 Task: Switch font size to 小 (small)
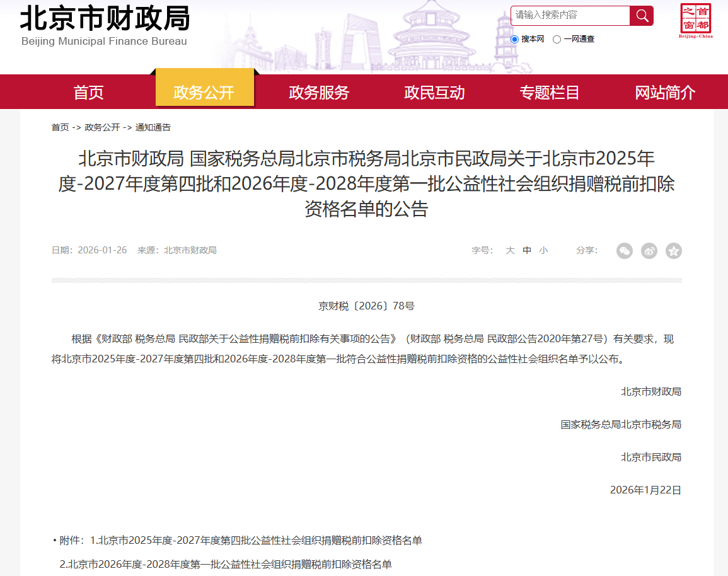pos(543,250)
